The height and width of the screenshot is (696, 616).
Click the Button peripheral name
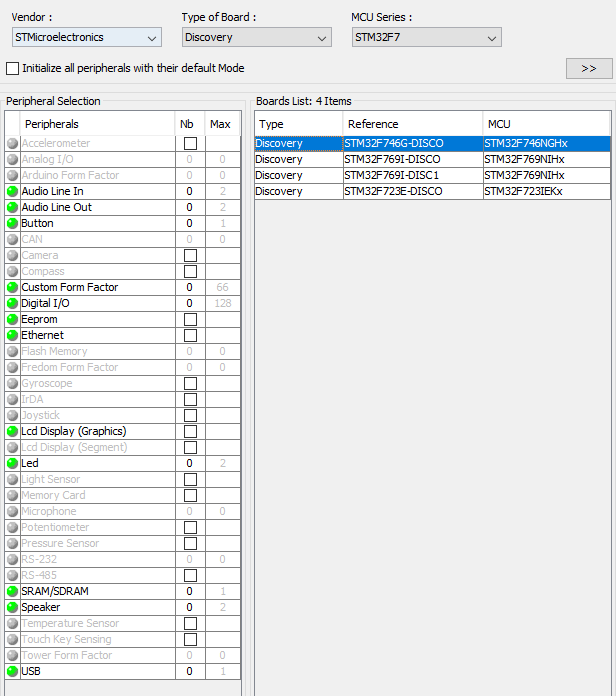tap(37, 223)
